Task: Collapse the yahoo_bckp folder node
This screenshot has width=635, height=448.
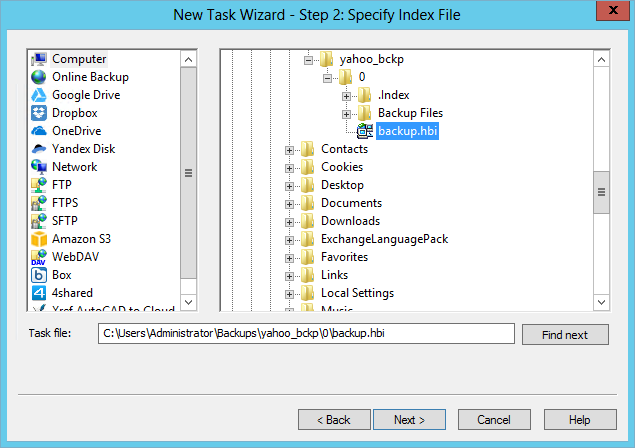Action: (x=309, y=60)
